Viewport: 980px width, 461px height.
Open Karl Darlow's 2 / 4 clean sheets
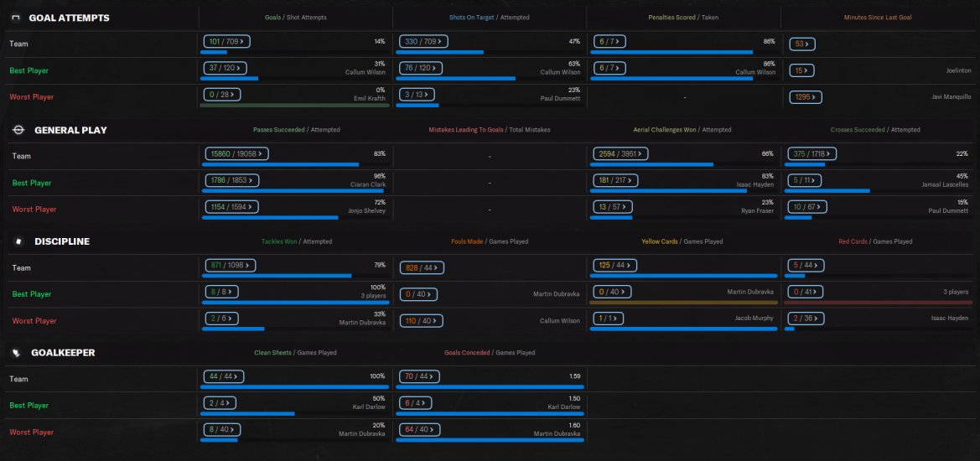tap(220, 403)
